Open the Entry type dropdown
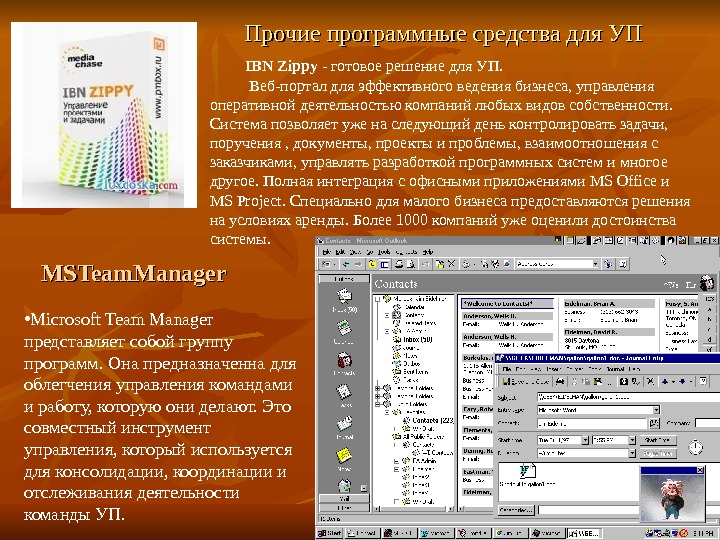Image resolution: width=720 pixels, height=540 pixels. pos(656,410)
